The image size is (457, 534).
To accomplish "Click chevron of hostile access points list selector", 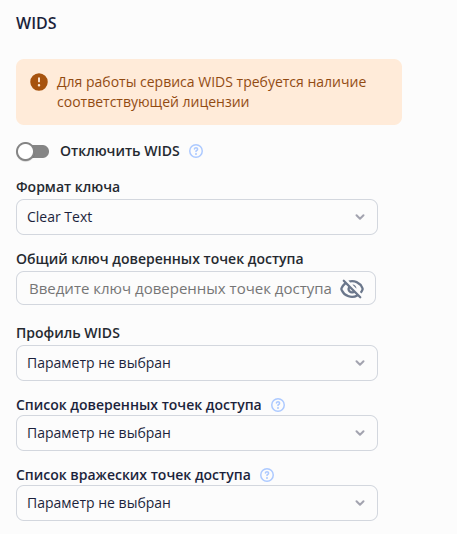I will point(360,503).
